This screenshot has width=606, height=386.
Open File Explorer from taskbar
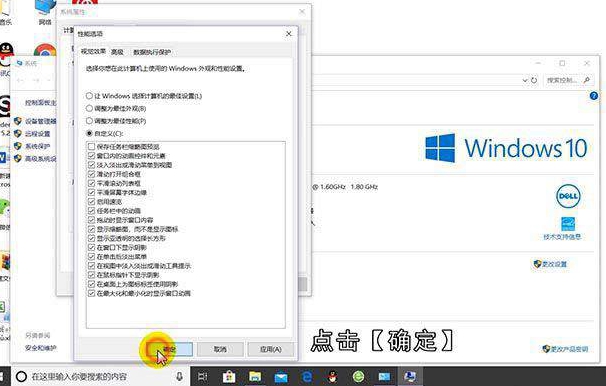point(255,376)
